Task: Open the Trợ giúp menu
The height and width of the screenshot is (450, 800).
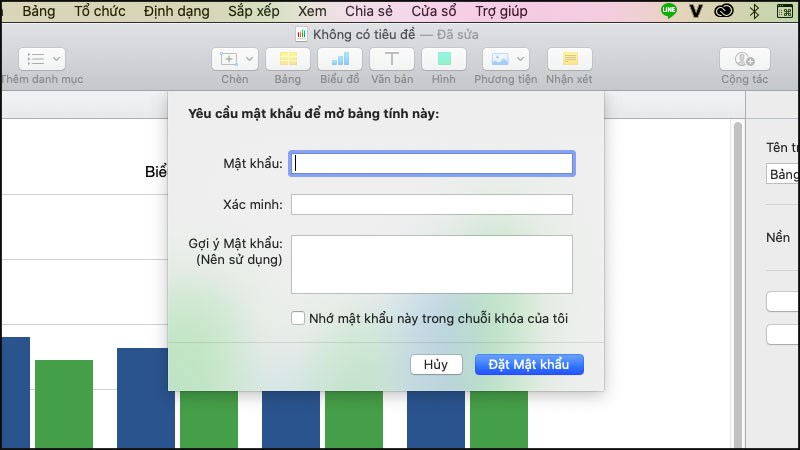Action: 502,11
